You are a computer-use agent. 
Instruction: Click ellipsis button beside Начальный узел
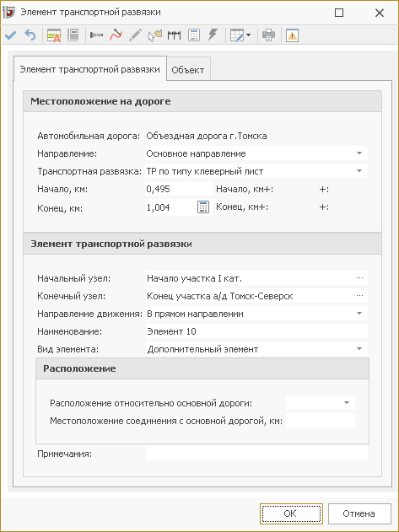tap(359, 278)
